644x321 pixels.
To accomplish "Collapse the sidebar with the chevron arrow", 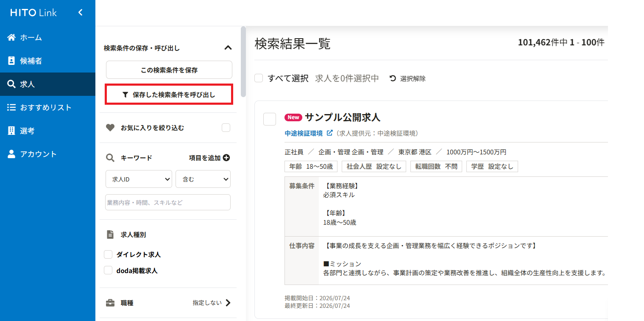I will 81,13.
